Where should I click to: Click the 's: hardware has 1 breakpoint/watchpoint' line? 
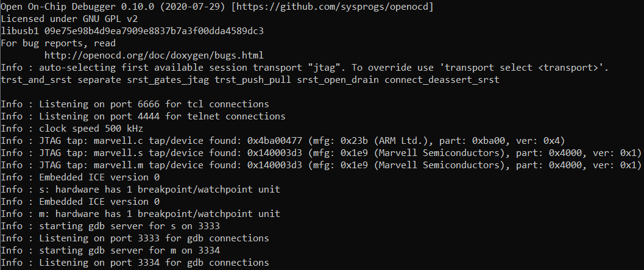pos(141,189)
